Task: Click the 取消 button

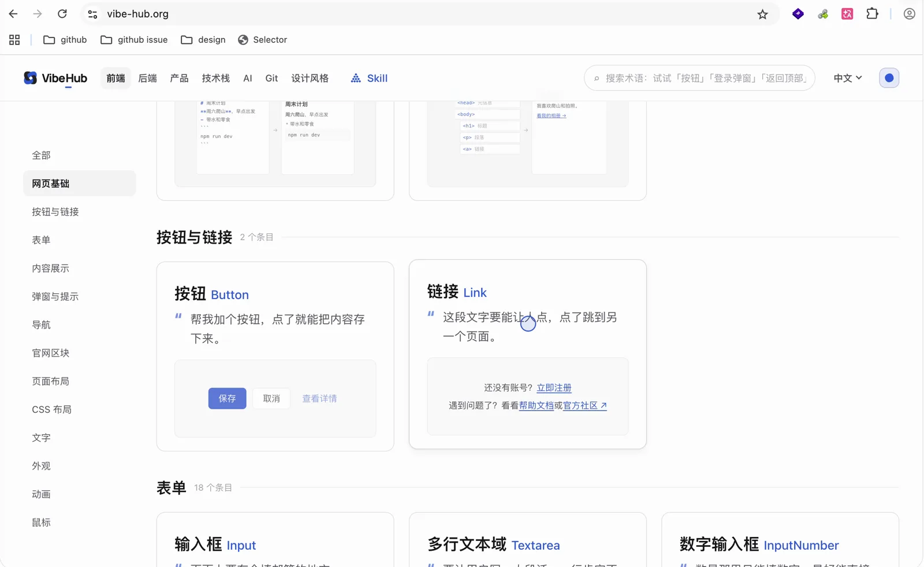Action: [x=271, y=398]
